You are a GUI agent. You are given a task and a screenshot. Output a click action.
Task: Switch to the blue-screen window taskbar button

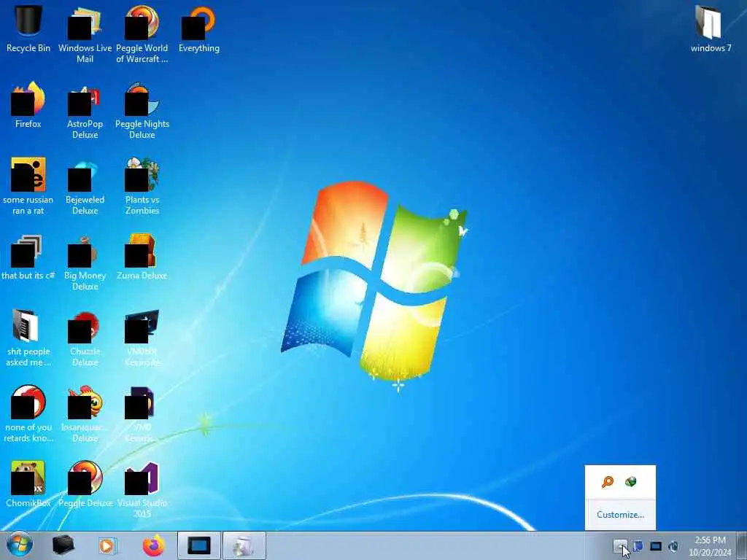(x=199, y=545)
